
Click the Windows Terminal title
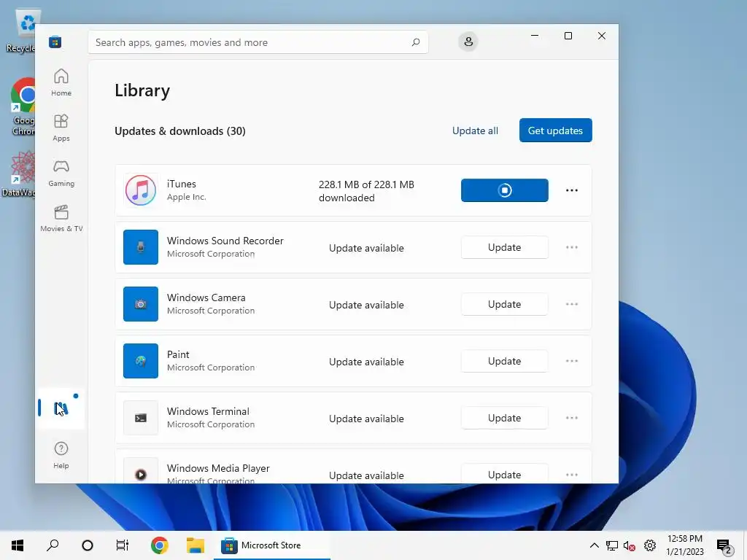[x=208, y=411]
